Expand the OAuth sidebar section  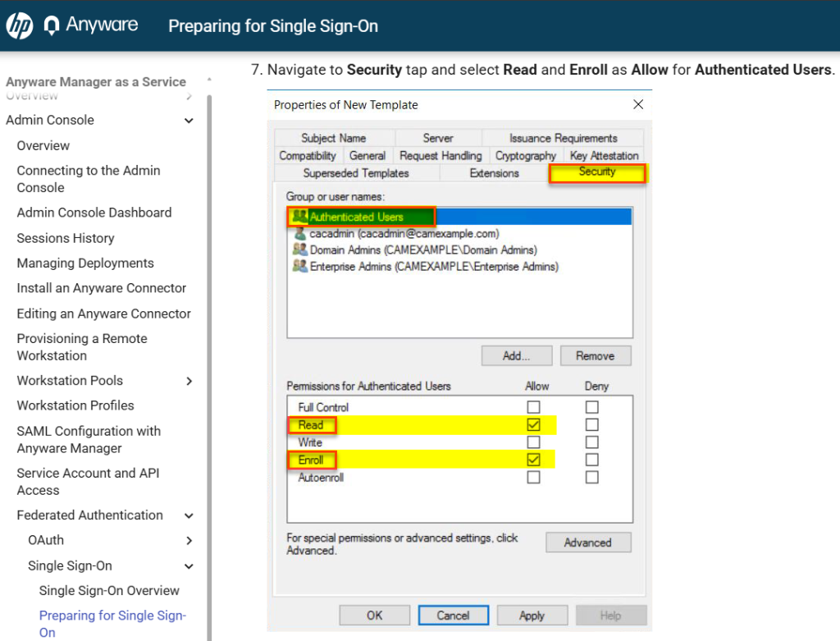189,541
